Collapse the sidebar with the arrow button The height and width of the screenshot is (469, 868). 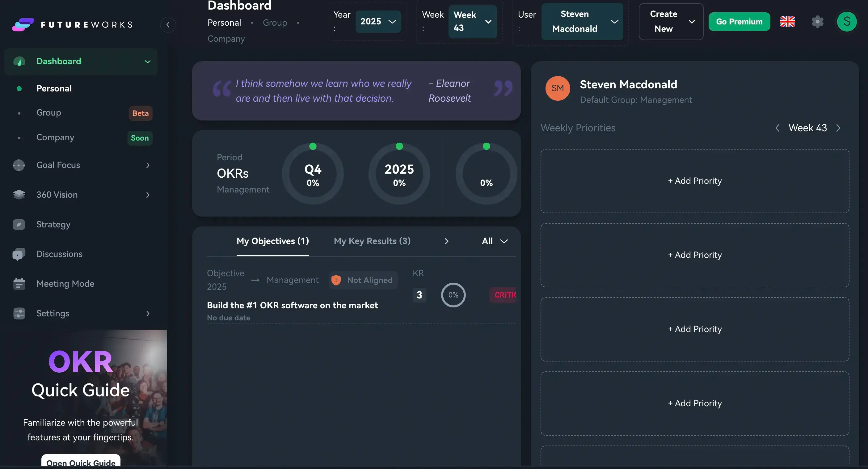pos(168,25)
